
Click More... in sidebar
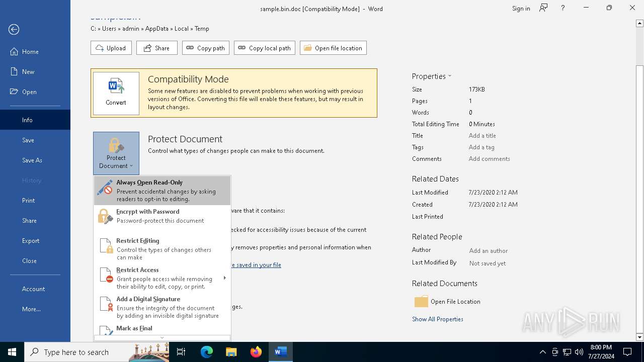[35, 309]
